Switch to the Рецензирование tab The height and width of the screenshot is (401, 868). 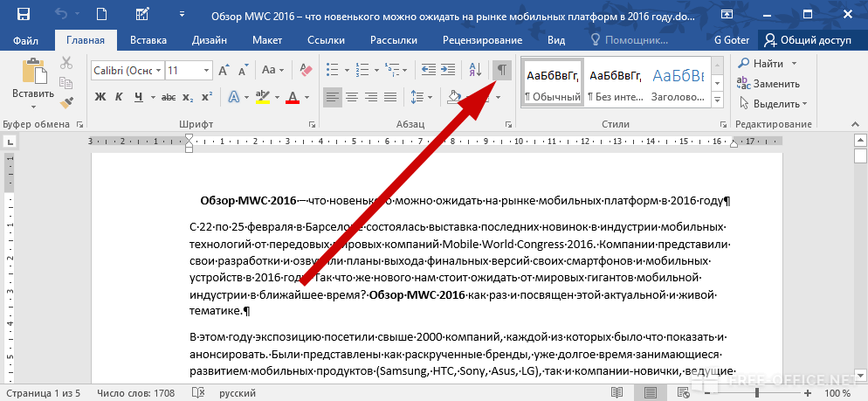tap(482, 40)
